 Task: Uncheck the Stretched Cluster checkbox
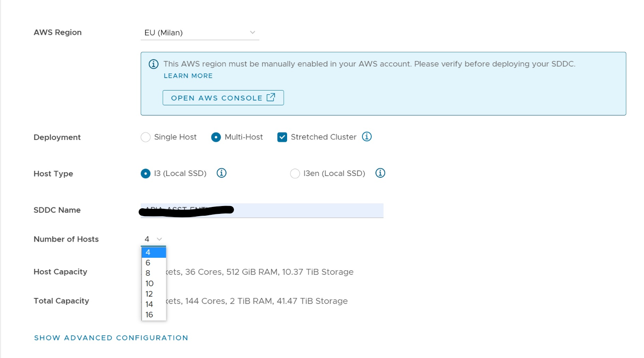point(282,137)
